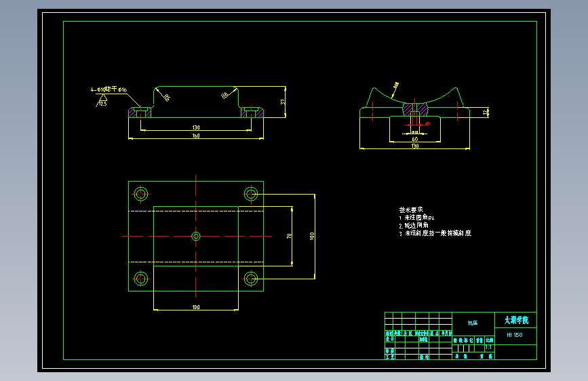Viewport: 588px width, 381px height.
Task: Click the "12.5" surface roughness value
Action: (x=103, y=104)
